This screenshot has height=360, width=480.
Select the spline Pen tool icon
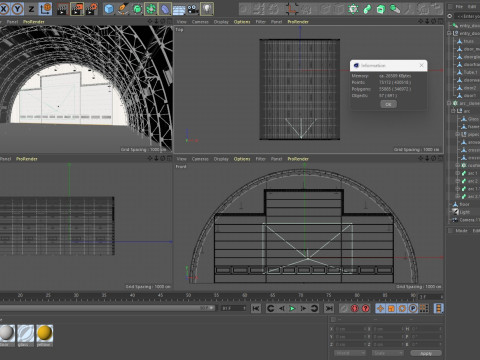click(123, 9)
